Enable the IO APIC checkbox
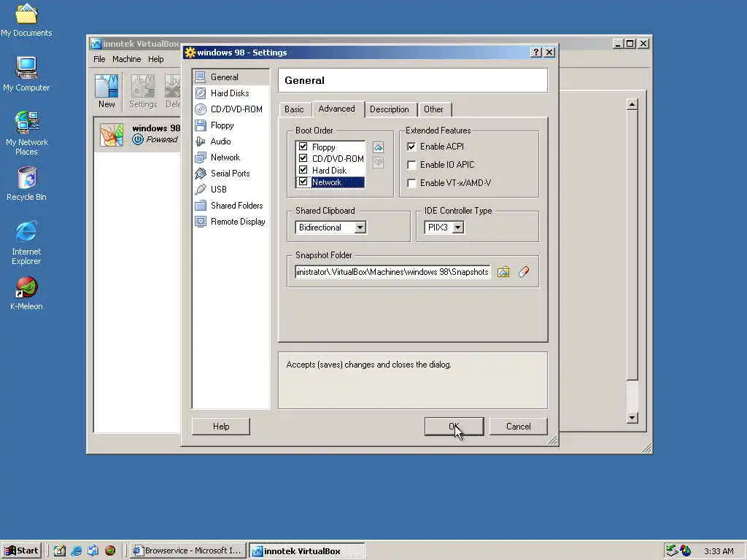 411,165
